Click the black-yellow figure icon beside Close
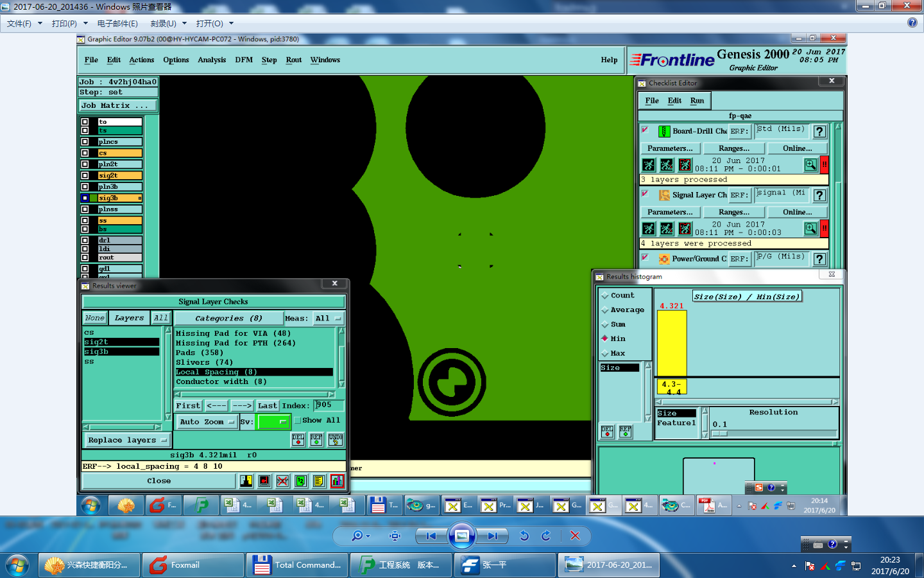 pos(246,480)
